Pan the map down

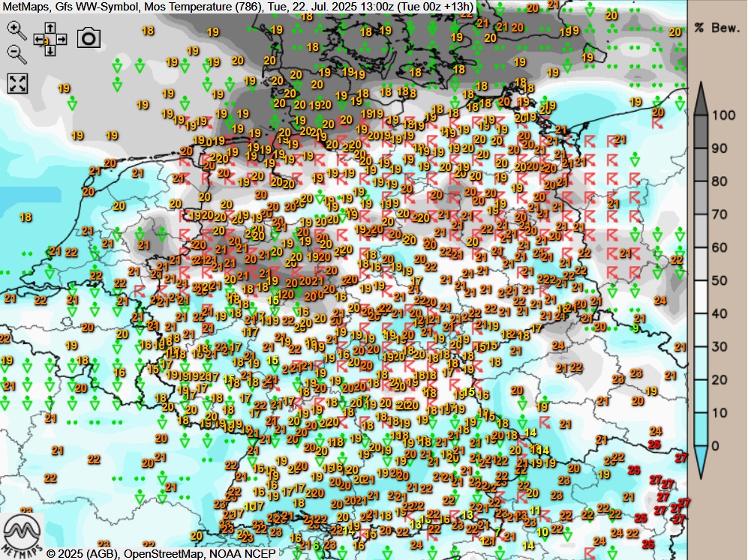pyautogui.click(x=50, y=51)
